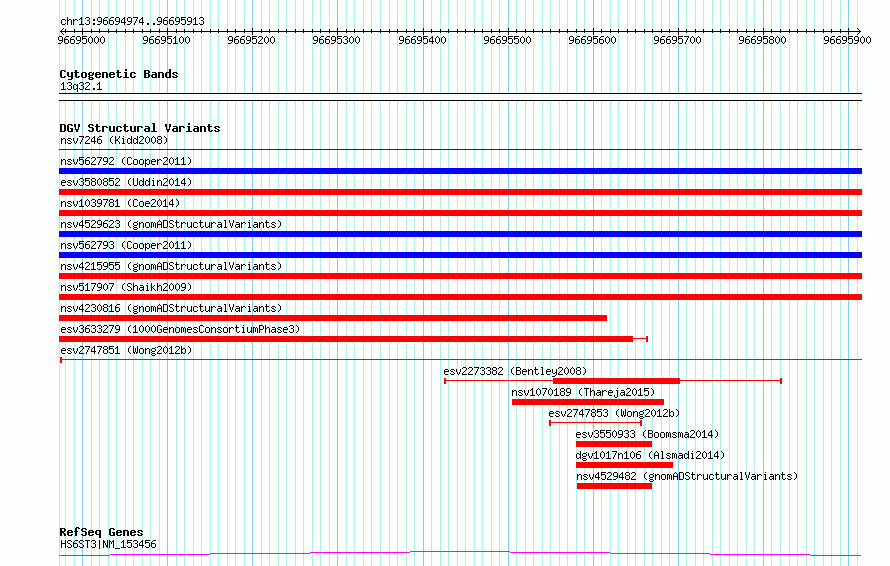Open the nsv1070189 (Thareja2015) variant label

point(583,392)
